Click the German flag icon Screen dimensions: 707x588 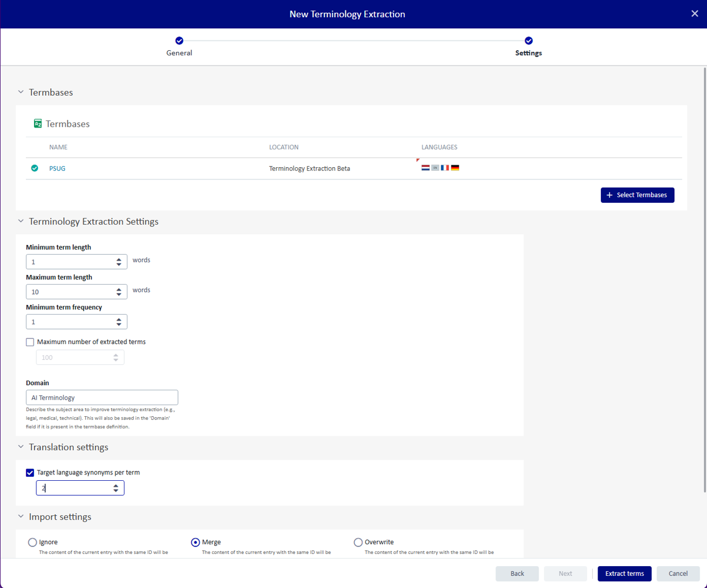click(x=455, y=168)
